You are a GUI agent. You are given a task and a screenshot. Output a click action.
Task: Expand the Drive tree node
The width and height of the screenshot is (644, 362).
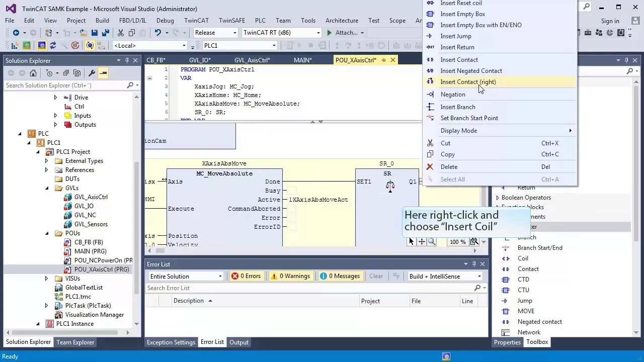(55, 98)
